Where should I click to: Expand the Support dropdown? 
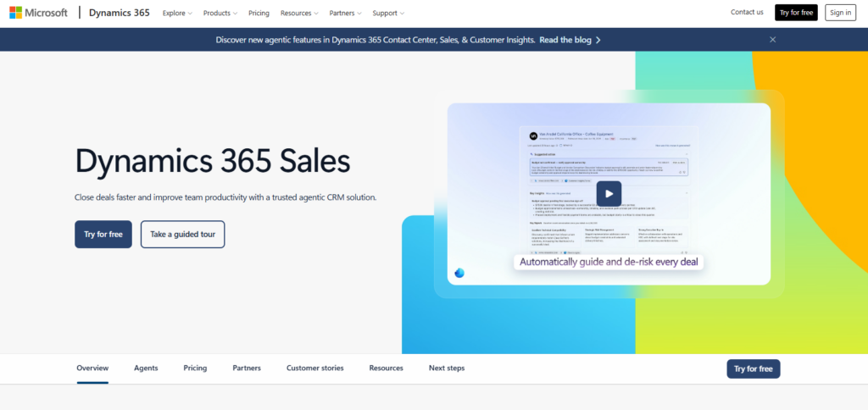pyautogui.click(x=388, y=13)
